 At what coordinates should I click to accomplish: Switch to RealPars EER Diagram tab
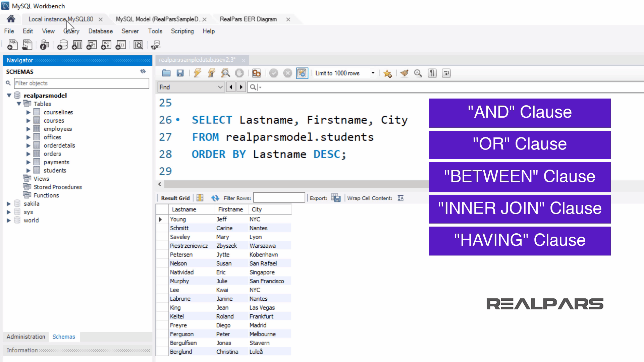(x=248, y=19)
